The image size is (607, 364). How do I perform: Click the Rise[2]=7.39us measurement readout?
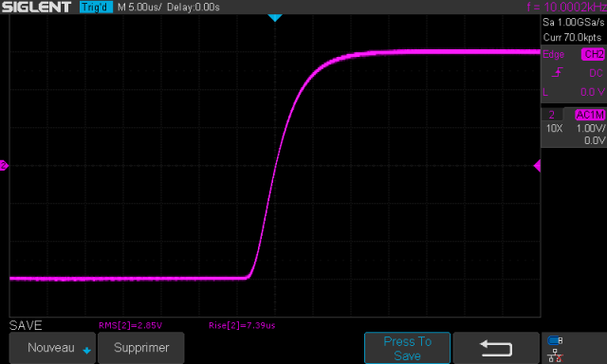(242, 325)
